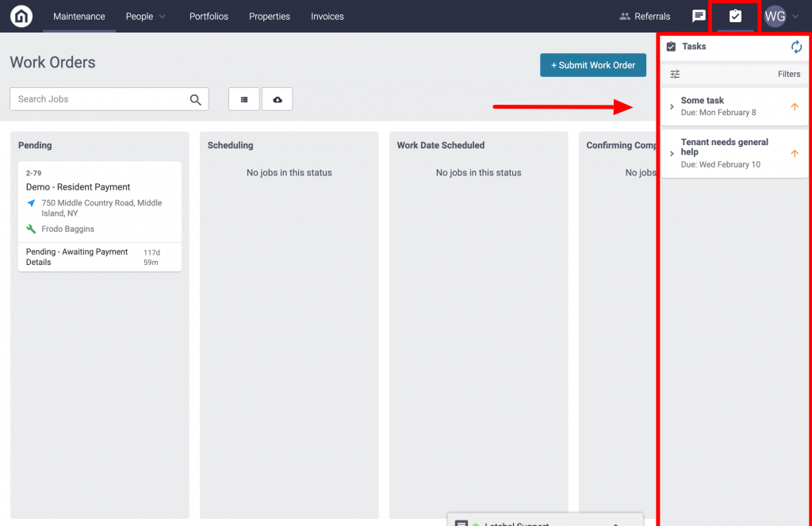Refresh the Tasks list
Image resolution: width=812 pixels, height=526 pixels.
(796, 47)
